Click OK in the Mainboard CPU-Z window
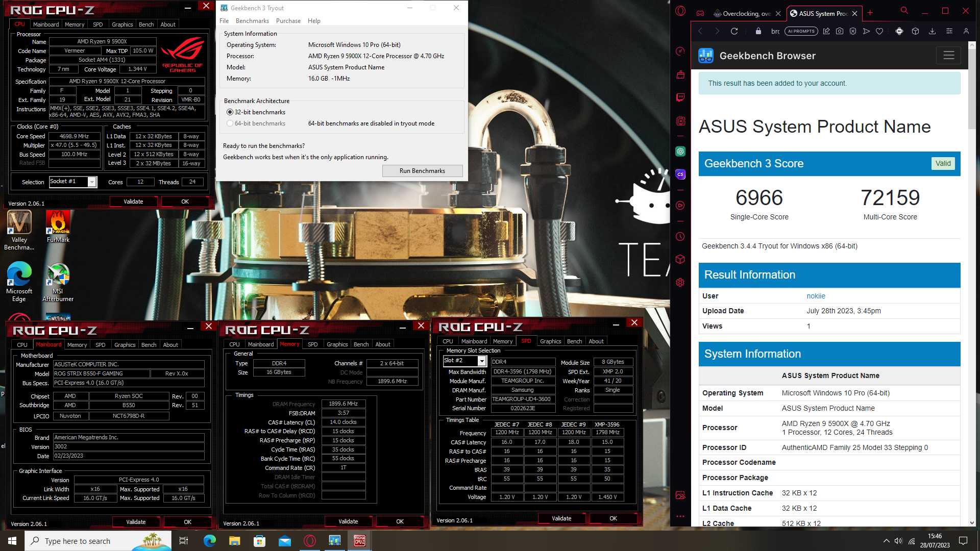Viewport: 980px width, 551px height. (x=187, y=522)
